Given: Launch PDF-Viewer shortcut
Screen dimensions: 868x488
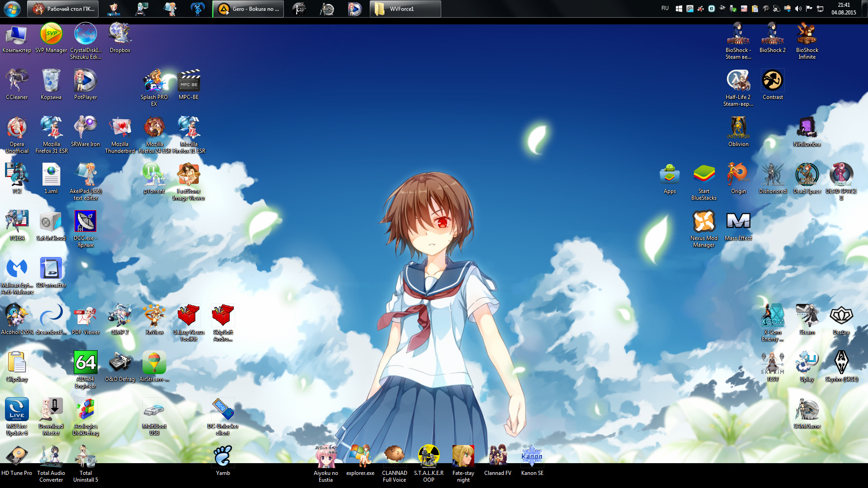Looking at the screenshot, I should coord(85,320).
